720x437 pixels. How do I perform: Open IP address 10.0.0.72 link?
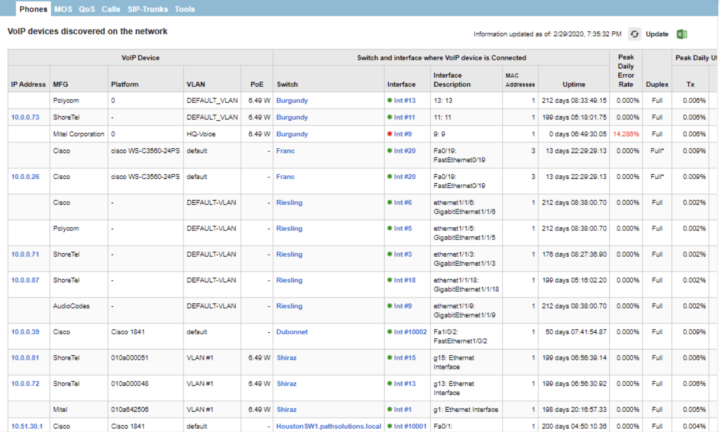[25, 384]
